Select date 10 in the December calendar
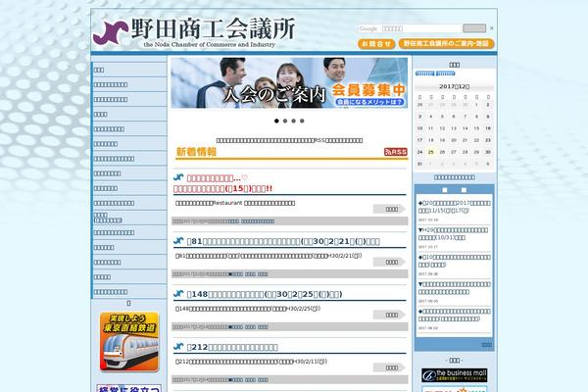This screenshot has width=588, height=392. (419, 128)
